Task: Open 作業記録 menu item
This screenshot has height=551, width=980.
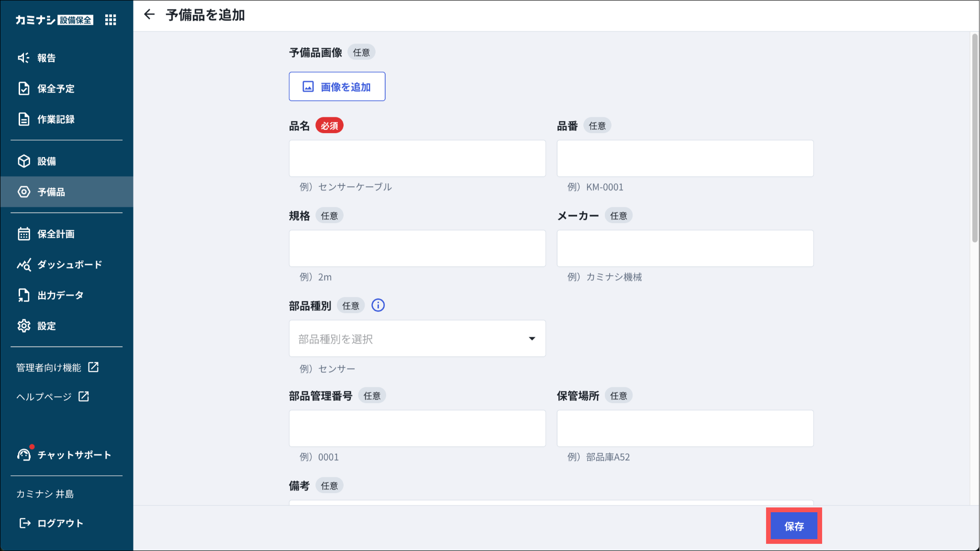Action: (x=56, y=119)
